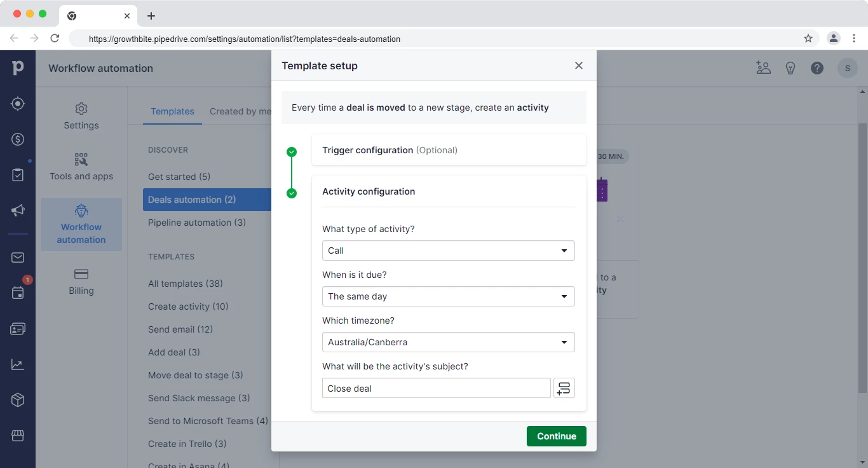Open Insights chart icon in sidebar

pyautogui.click(x=18, y=364)
